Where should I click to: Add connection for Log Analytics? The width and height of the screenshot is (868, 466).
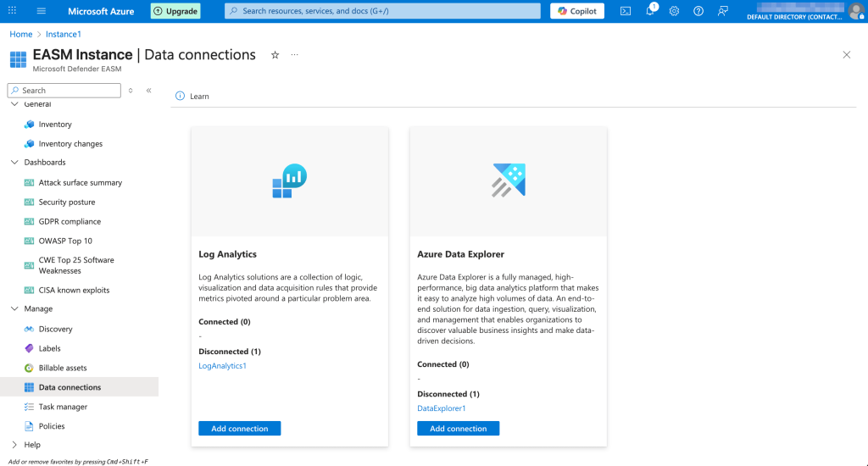(x=240, y=429)
